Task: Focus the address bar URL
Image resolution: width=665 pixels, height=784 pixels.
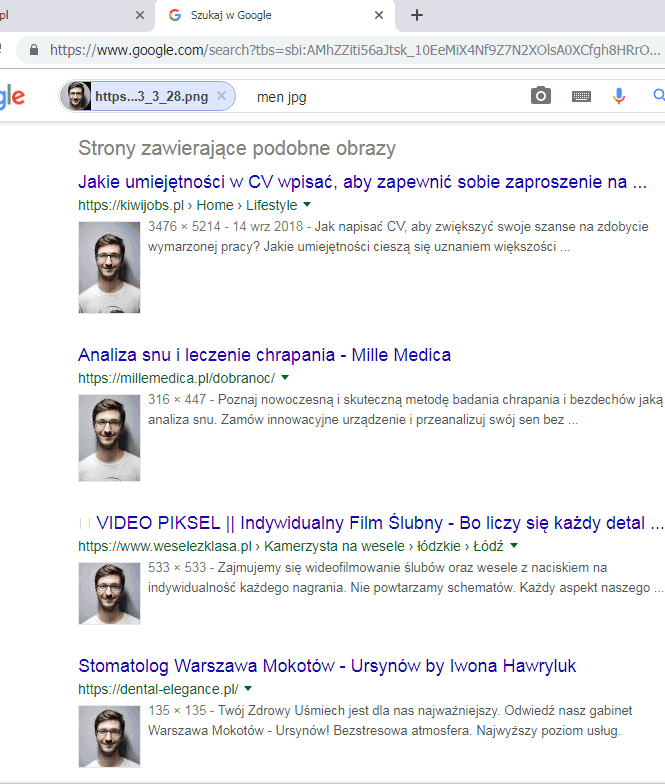Action: click(x=355, y=50)
